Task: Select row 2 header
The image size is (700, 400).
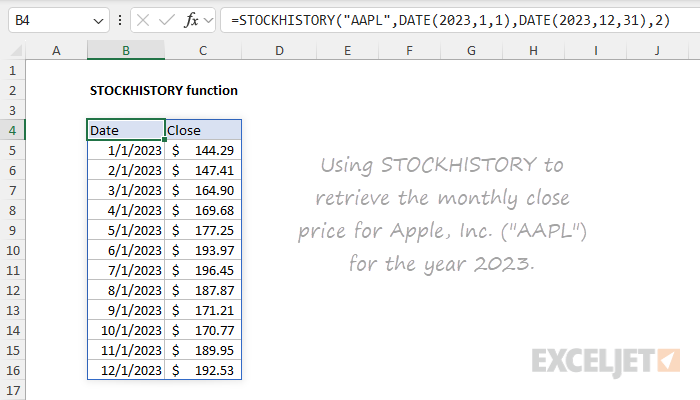Action: pos(12,90)
